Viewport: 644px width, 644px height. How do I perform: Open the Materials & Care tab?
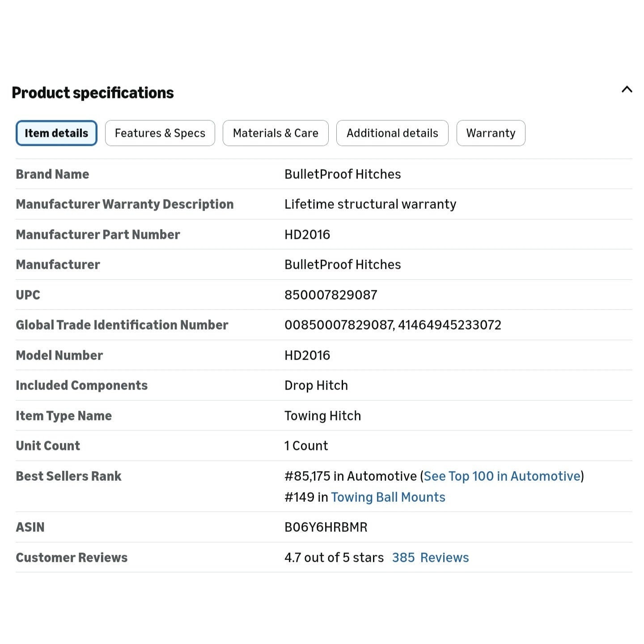click(275, 133)
